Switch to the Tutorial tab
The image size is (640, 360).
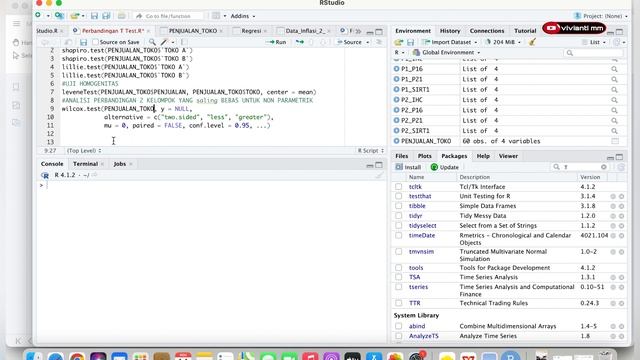coord(525,31)
